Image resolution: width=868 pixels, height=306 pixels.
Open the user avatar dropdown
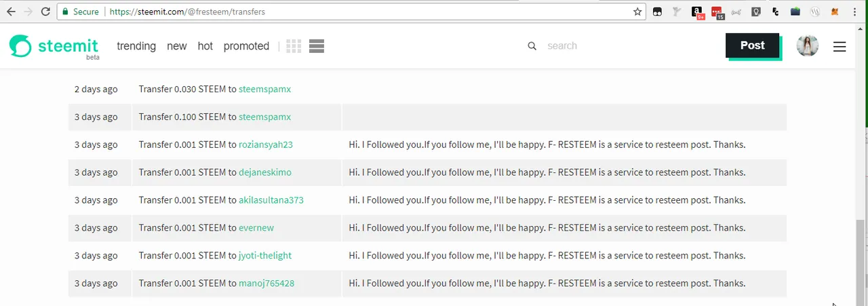click(808, 45)
